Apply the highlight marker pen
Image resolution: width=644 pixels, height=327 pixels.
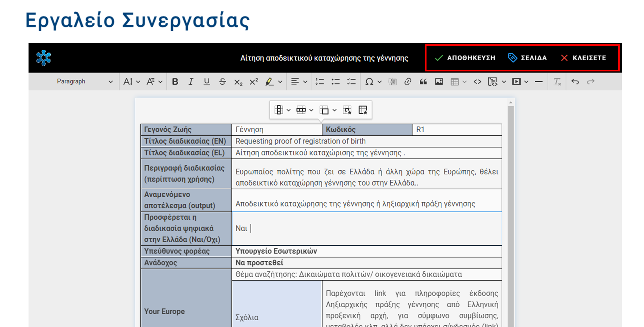[x=270, y=82]
